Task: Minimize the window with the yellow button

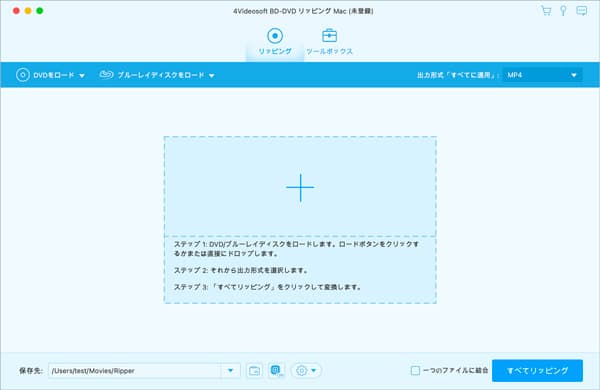Action: [28, 11]
